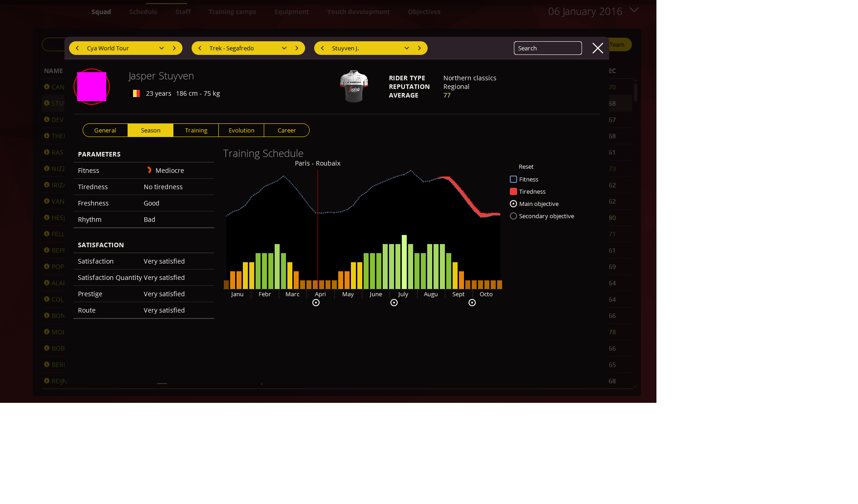The height and width of the screenshot is (504, 858).
Task: Click the tallest July training bar
Action: click(x=404, y=262)
